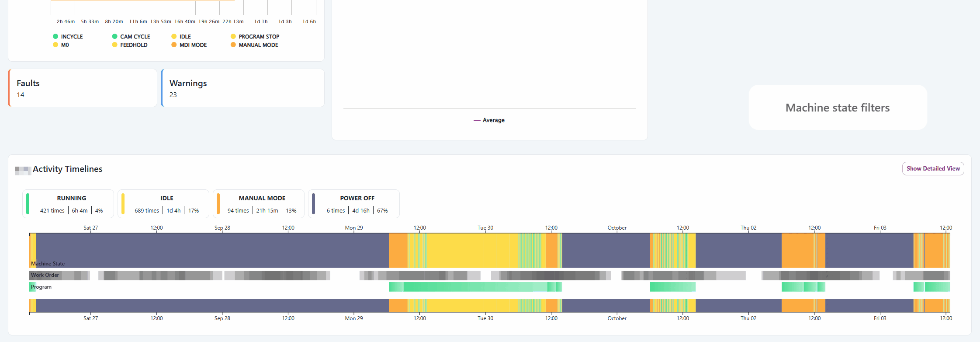Click the PROGRAM STOP legend dot
The image size is (980, 342).
coord(233,37)
